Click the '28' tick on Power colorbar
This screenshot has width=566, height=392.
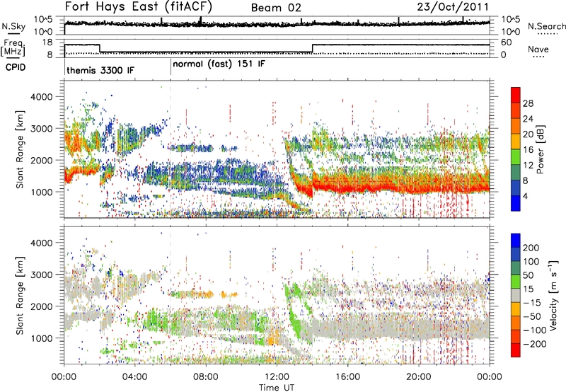point(528,103)
